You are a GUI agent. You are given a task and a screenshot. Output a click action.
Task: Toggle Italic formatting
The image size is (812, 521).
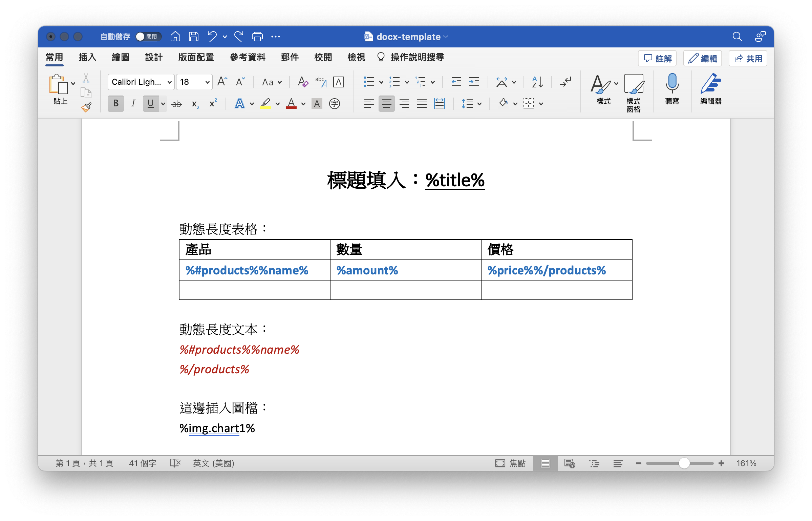(x=133, y=104)
